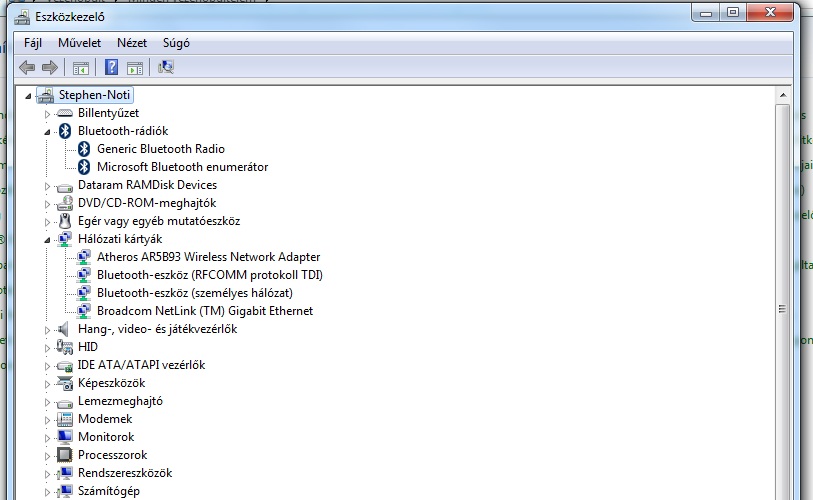The height and width of the screenshot is (500, 813).
Task: Select the Képeszközök label
Action: point(111,383)
